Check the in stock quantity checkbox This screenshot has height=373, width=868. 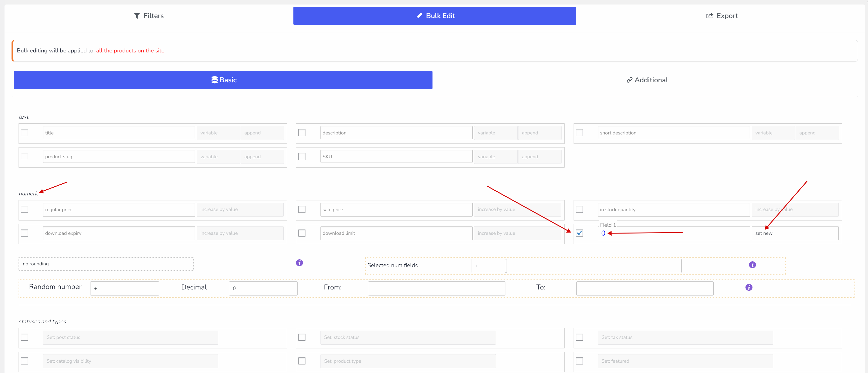(579, 209)
